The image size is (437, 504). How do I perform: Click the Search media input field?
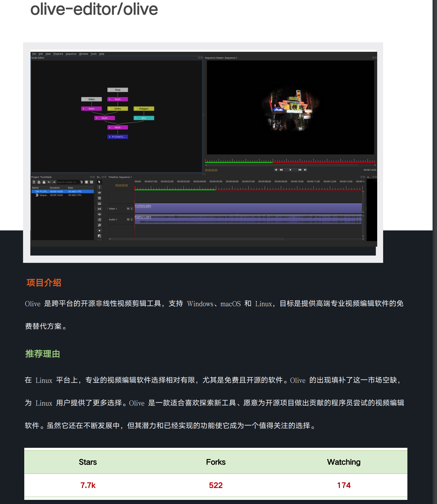tap(68, 182)
